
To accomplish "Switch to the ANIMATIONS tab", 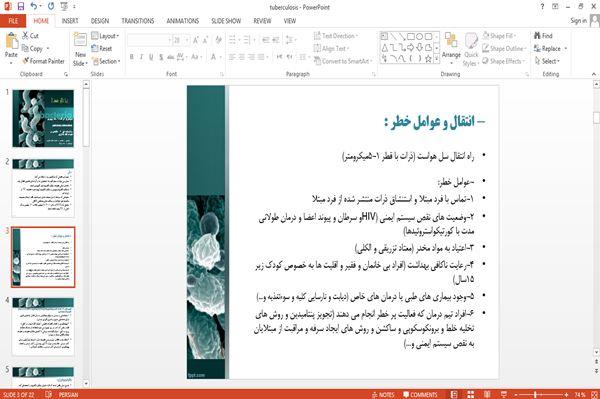I will [x=183, y=21].
